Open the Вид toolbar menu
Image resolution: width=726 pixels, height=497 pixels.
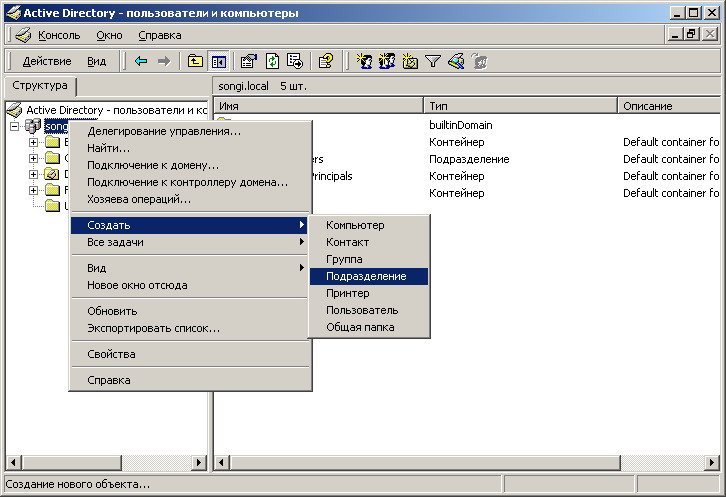click(x=96, y=61)
